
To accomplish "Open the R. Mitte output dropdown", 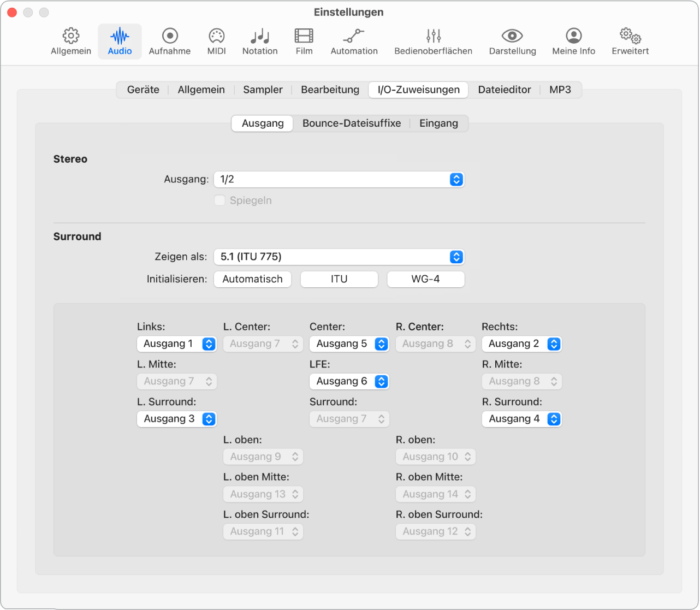I will [x=522, y=382].
